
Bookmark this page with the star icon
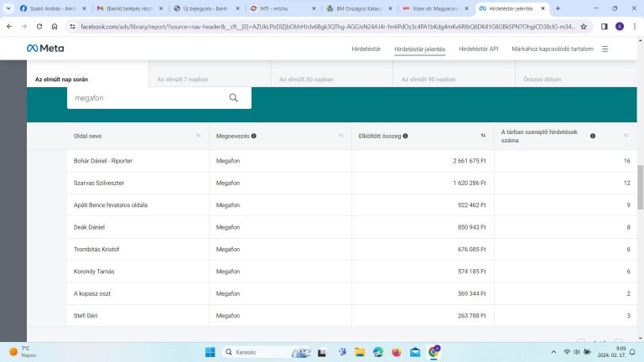[x=584, y=27]
